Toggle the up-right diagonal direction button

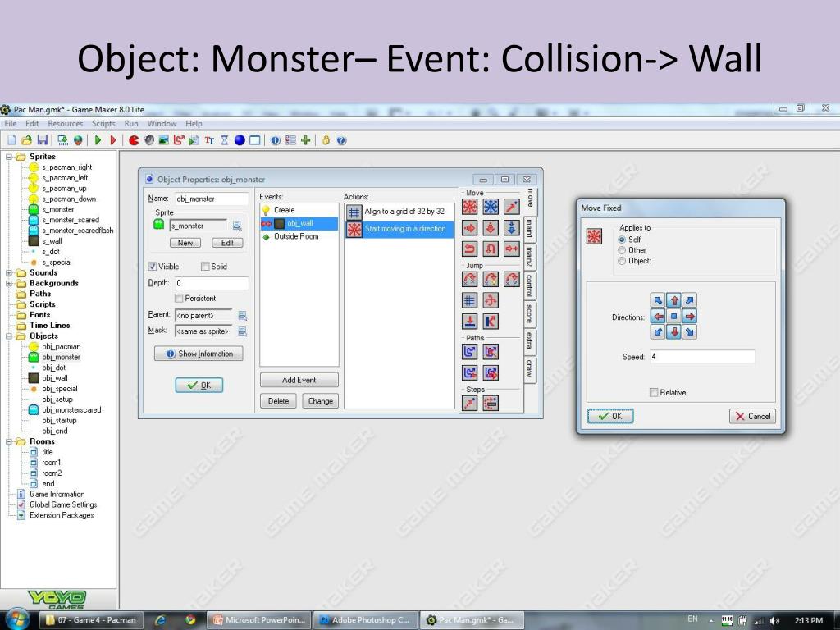click(x=690, y=300)
